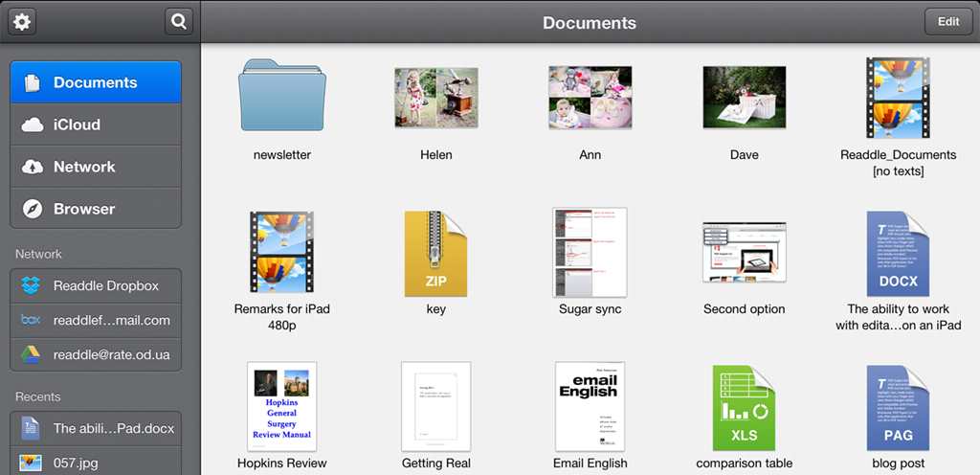Click the Dropbox logo icon
Screen dimensions: 980x475
[x=30, y=285]
